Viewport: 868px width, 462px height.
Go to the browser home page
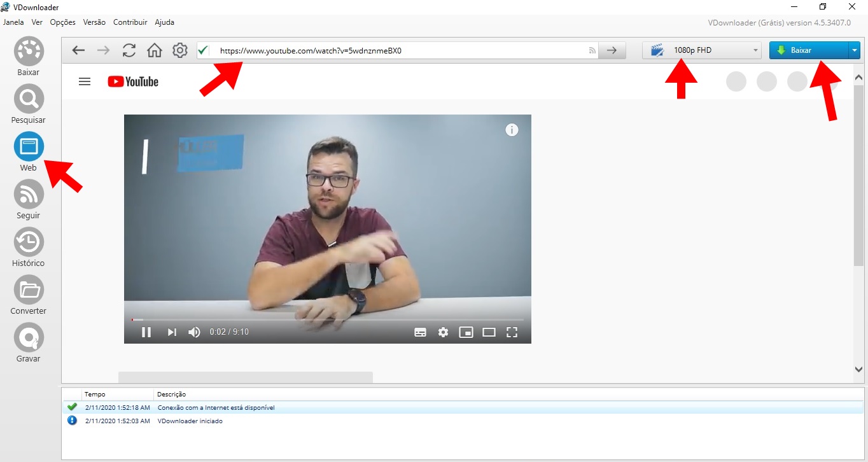coord(155,50)
